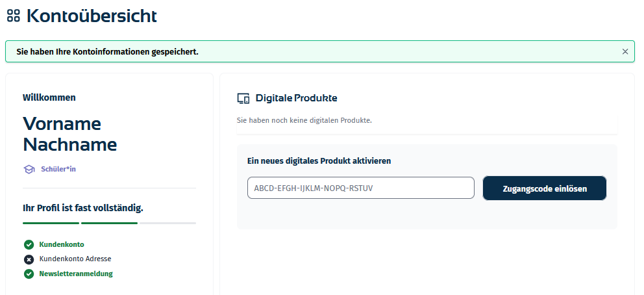This screenshot has width=644, height=295.
Task: Open the Newsletteranmeldung profile step
Action: click(x=75, y=274)
